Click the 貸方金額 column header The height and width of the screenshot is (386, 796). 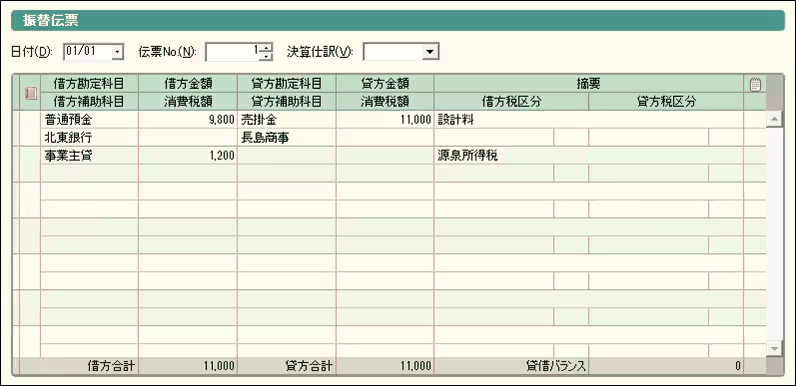pyautogui.click(x=385, y=84)
